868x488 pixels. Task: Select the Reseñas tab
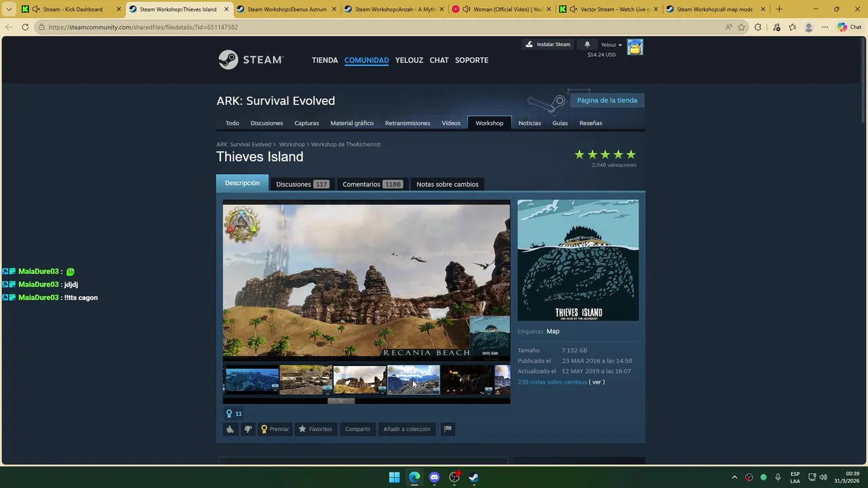coord(591,123)
